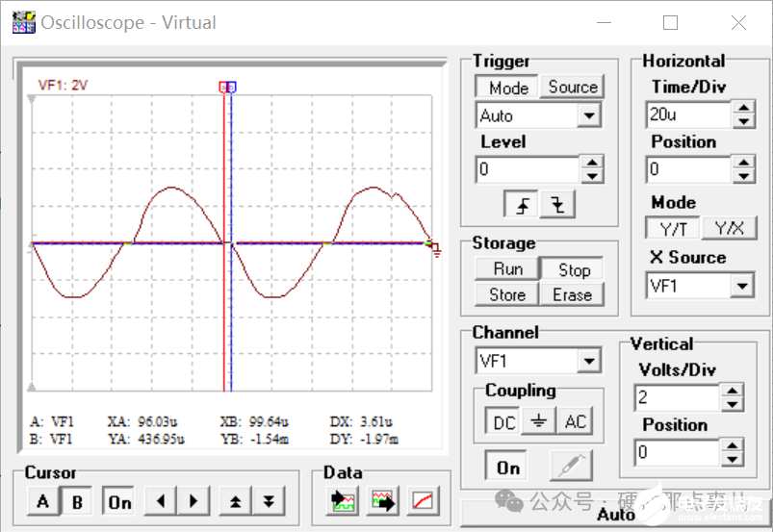The width and height of the screenshot is (773, 532).
Task: Move cursor left with arrow button
Action: (x=160, y=501)
